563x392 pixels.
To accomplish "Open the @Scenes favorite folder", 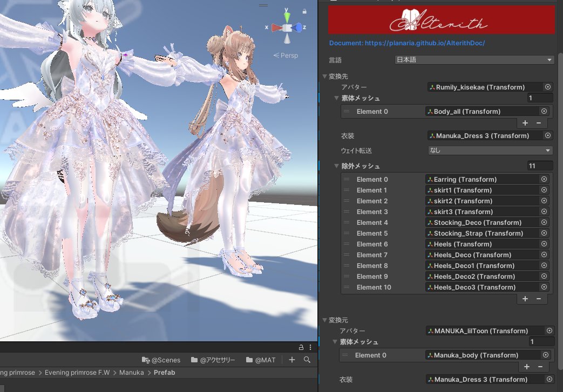I will pos(161,360).
